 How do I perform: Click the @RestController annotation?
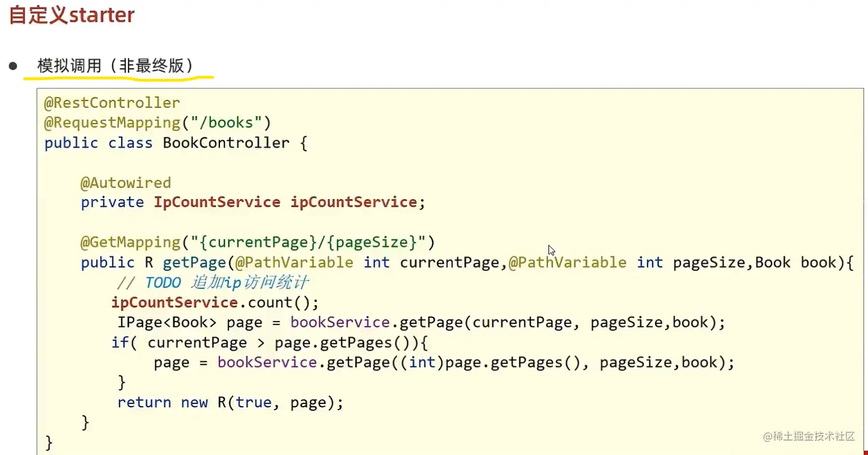click(x=113, y=103)
